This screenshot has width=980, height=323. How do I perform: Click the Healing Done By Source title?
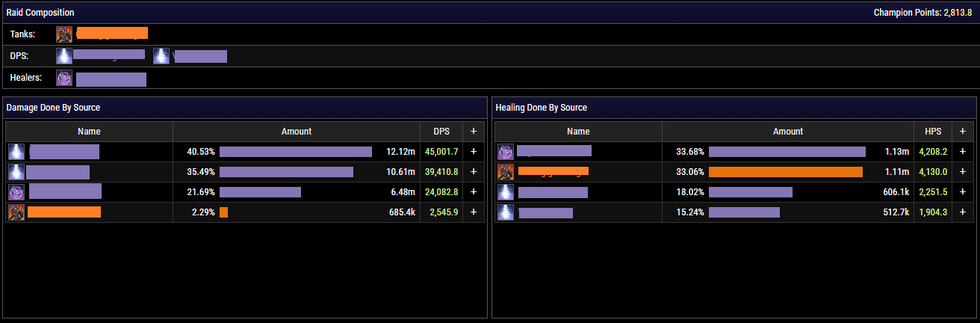pyautogui.click(x=542, y=108)
